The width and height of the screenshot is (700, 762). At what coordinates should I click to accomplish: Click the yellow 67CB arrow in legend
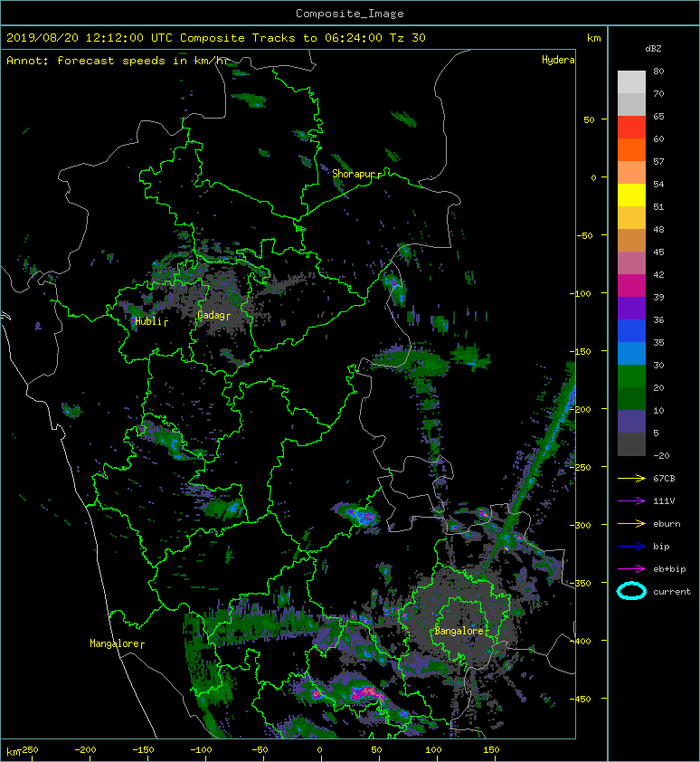[631, 478]
